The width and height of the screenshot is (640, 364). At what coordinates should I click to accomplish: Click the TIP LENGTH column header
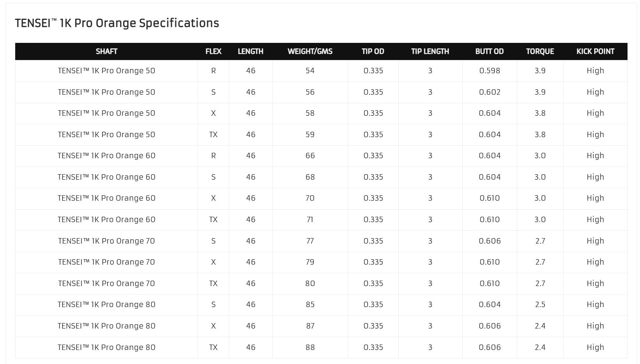pyautogui.click(x=430, y=51)
